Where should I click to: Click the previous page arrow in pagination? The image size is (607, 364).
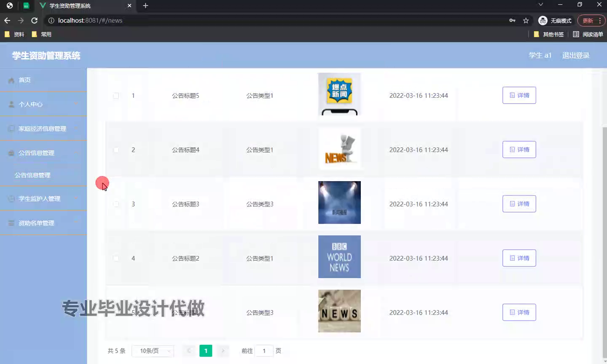[189, 351]
